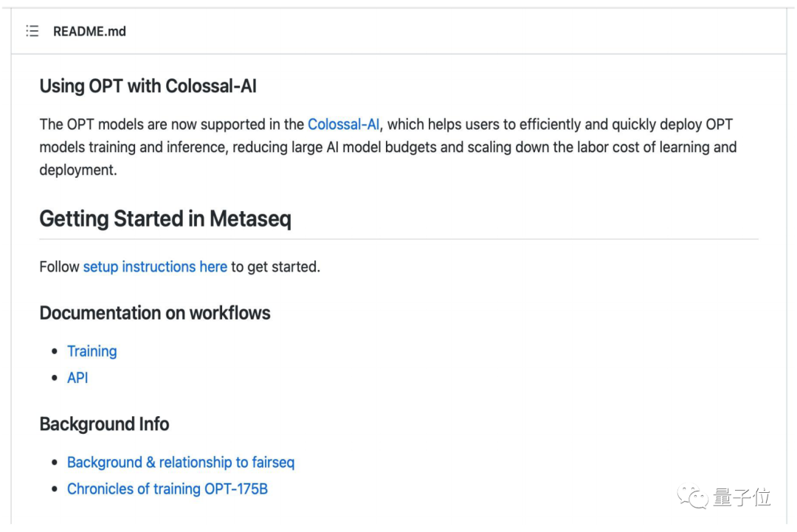Follow the setup instructions here link
Image resolution: width=797 pixels, height=532 pixels.
point(155,267)
